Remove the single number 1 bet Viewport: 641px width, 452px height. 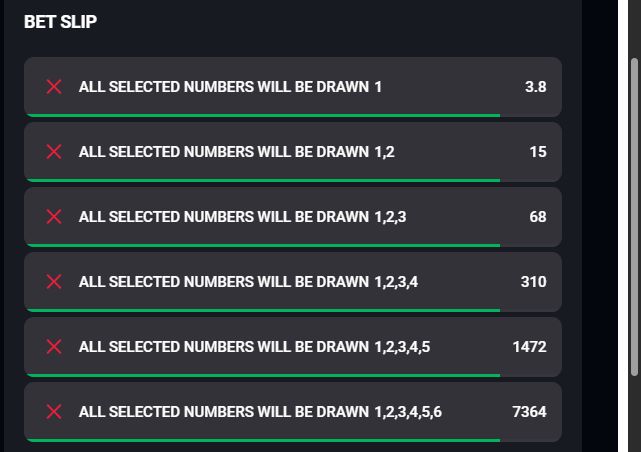point(54,87)
